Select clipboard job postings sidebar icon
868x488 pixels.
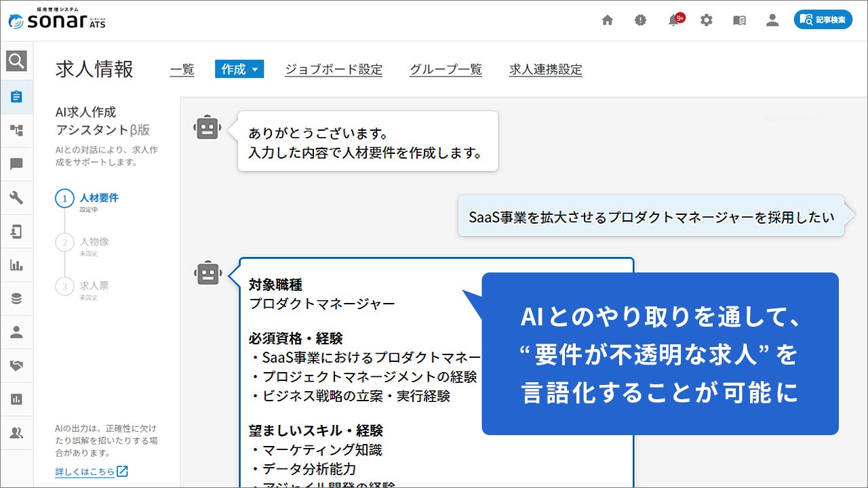click(16, 96)
